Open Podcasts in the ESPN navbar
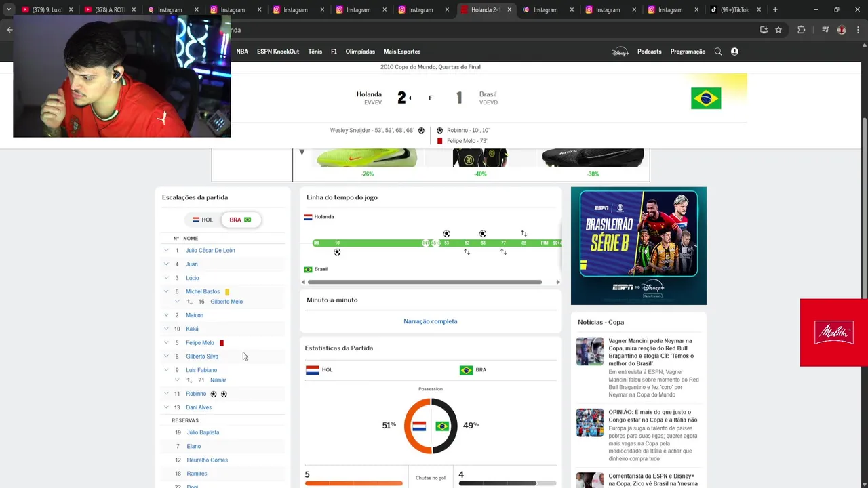This screenshot has height=488, width=868. click(x=649, y=52)
